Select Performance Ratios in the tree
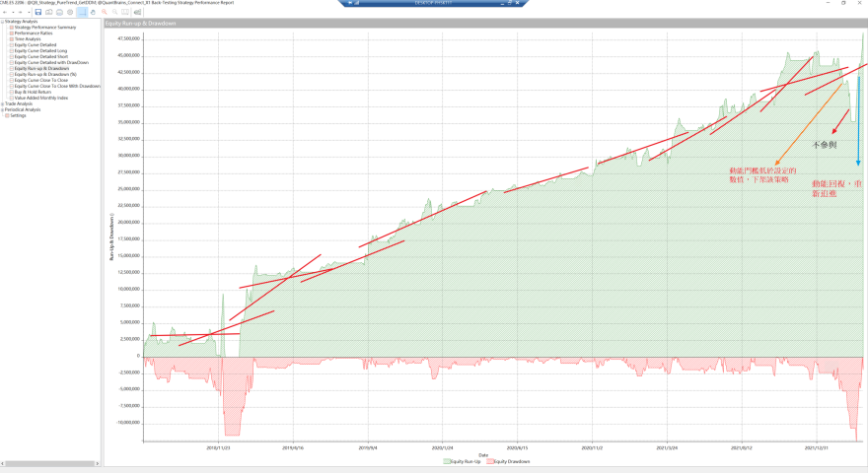 [x=35, y=33]
